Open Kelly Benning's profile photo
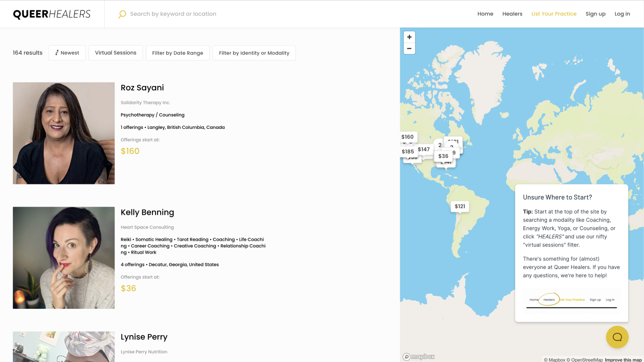 [64, 258]
